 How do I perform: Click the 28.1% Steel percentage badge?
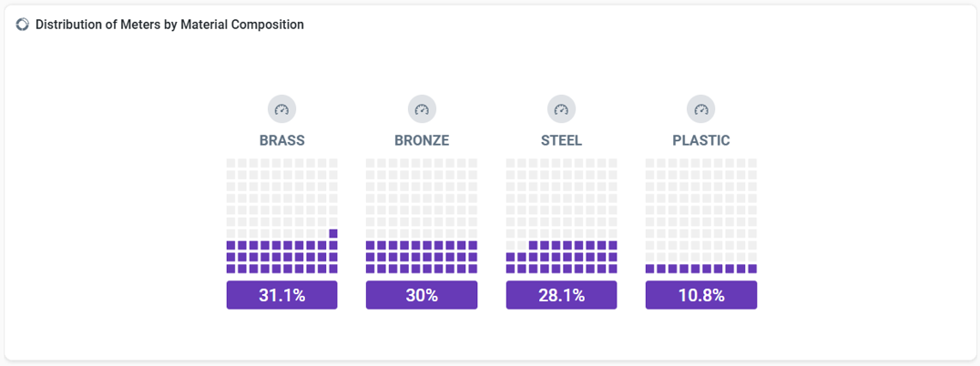(561, 295)
